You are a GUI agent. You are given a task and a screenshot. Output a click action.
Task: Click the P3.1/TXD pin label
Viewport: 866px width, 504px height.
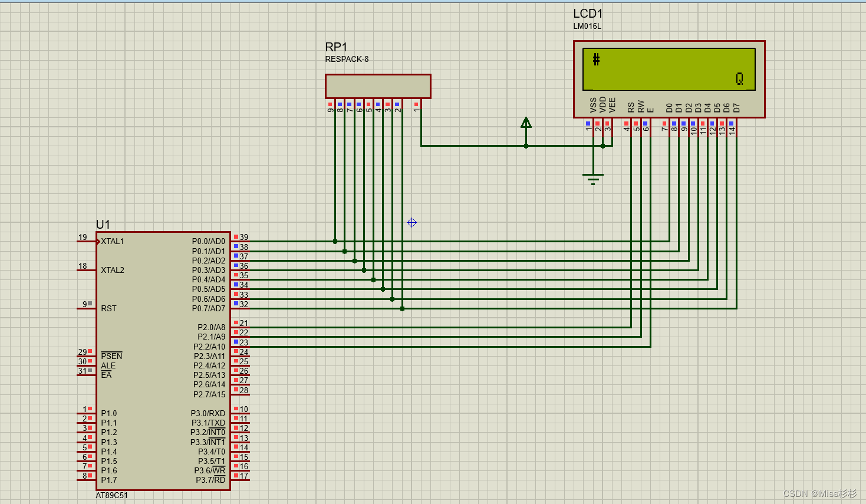click(208, 423)
